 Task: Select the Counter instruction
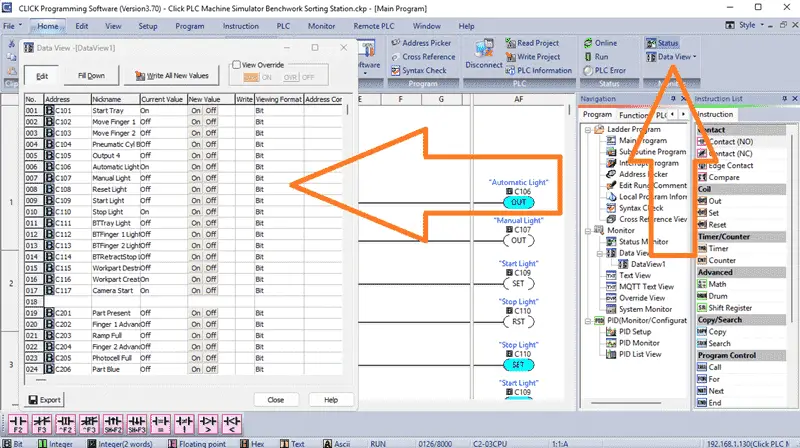coord(716,260)
